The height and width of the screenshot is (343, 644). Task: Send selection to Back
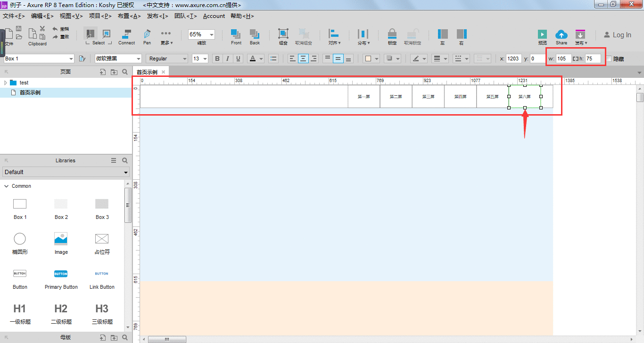(x=255, y=37)
